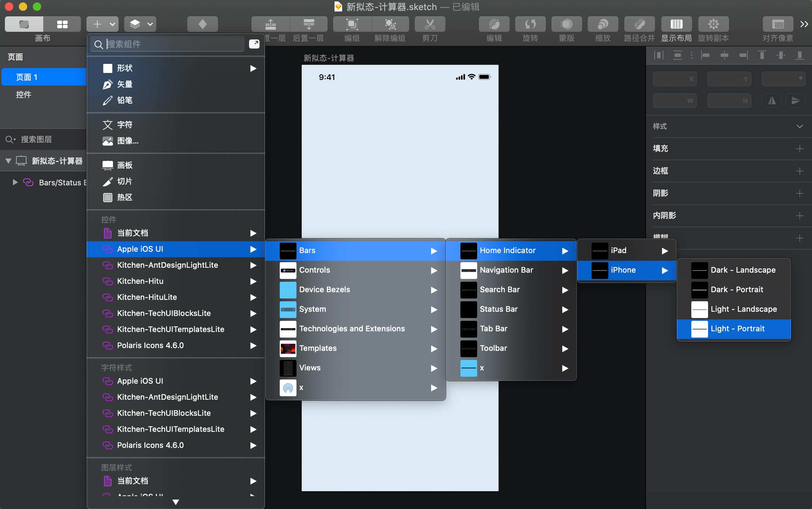This screenshot has width=812, height=509.
Task: Switch to components grid view icon
Action: click(62, 24)
